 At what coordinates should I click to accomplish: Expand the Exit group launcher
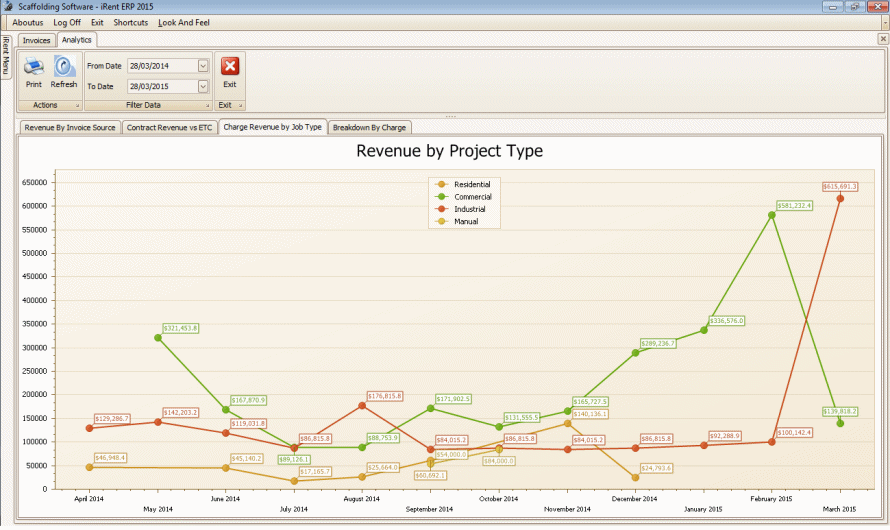(x=241, y=106)
